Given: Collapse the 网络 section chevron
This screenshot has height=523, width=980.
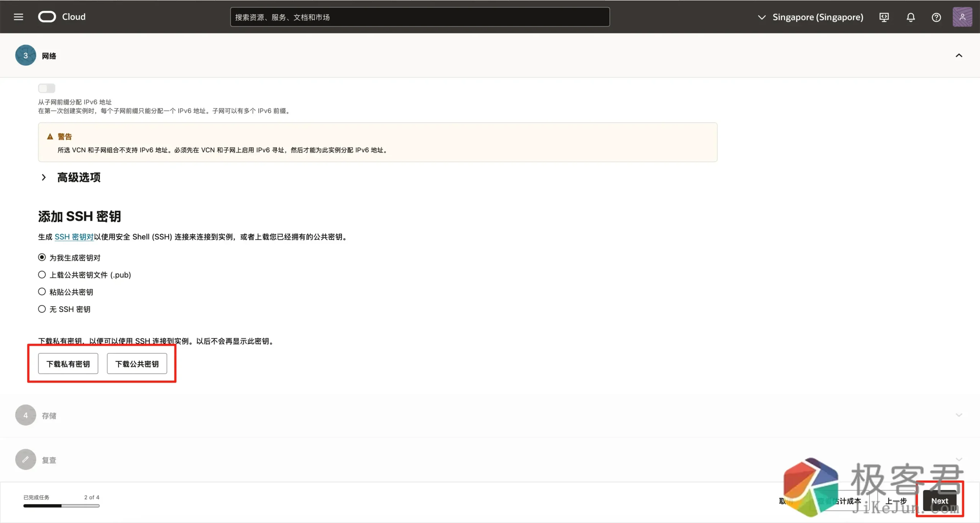Looking at the screenshot, I should click(959, 56).
